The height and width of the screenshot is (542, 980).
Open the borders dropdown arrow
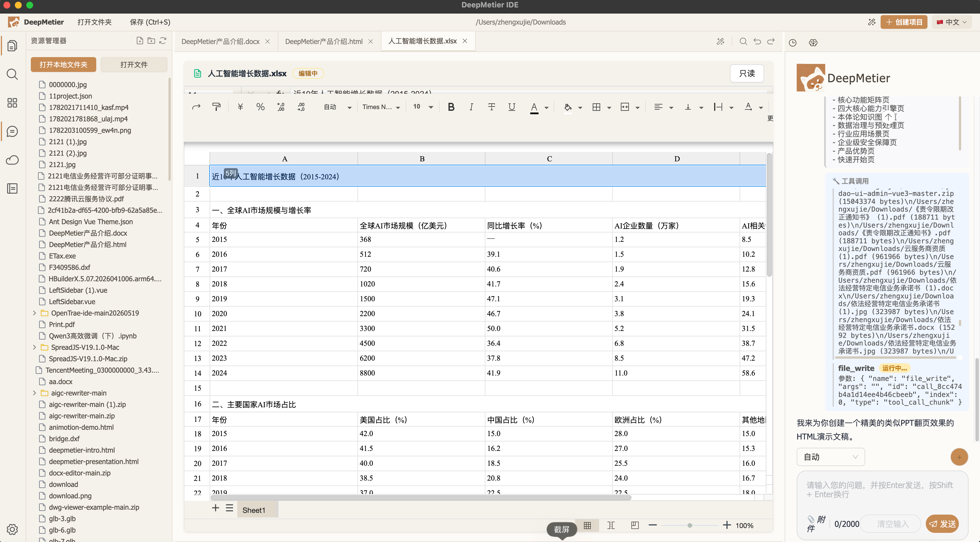[609, 108]
